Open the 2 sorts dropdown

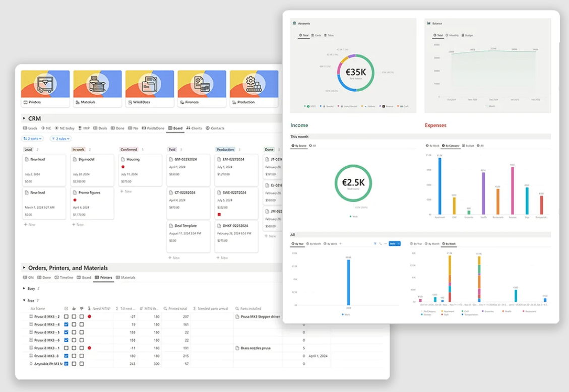click(x=32, y=139)
